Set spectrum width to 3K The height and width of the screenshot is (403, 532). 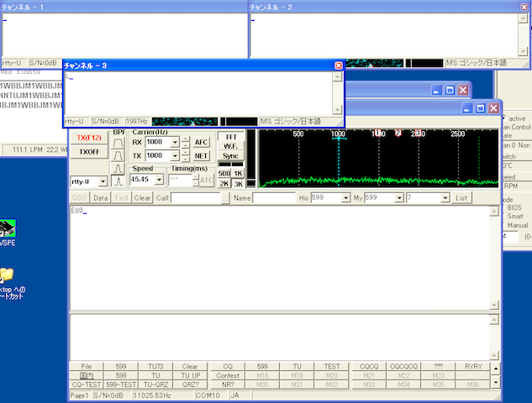click(238, 184)
